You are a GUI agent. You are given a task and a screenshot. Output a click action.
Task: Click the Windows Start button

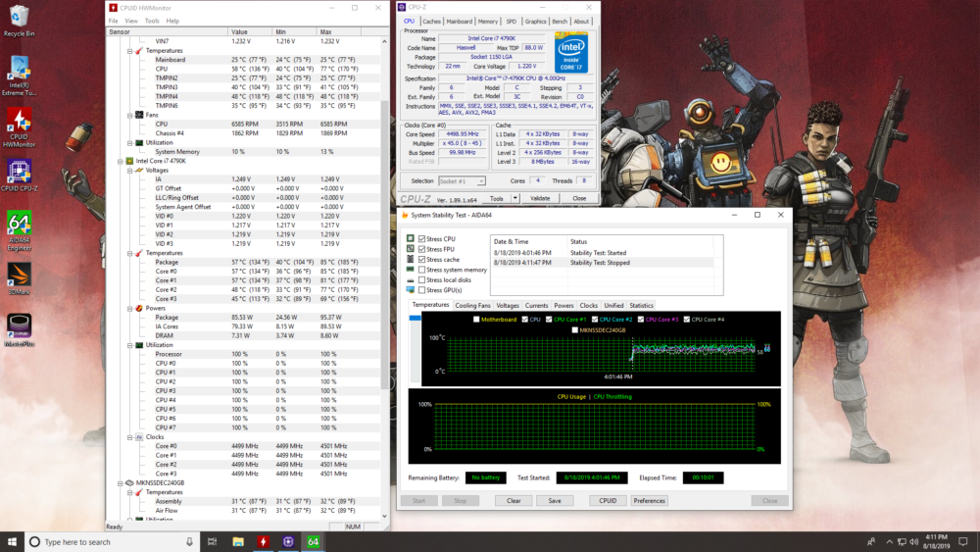click(12, 541)
